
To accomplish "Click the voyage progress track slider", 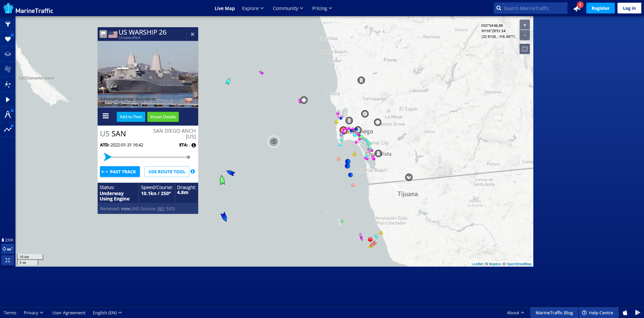I will 147,157.
